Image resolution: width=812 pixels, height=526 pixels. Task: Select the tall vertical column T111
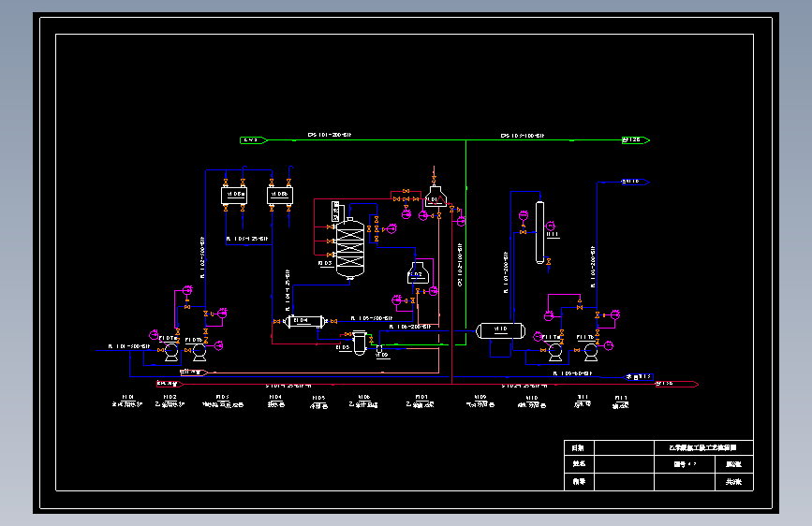(x=539, y=232)
